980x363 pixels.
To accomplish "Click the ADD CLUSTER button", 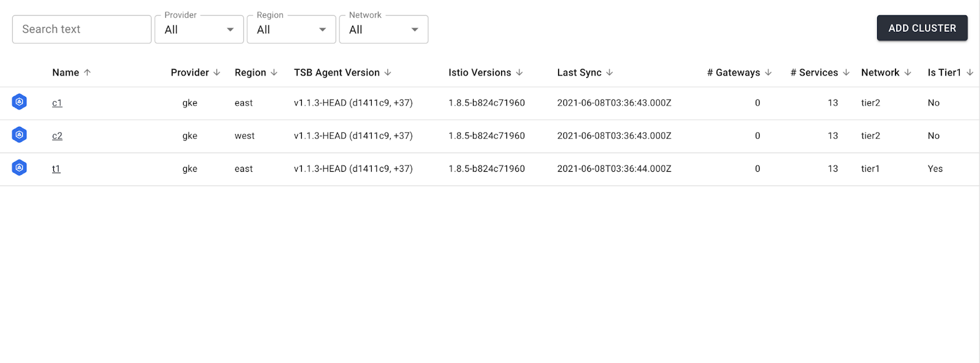I will [922, 28].
